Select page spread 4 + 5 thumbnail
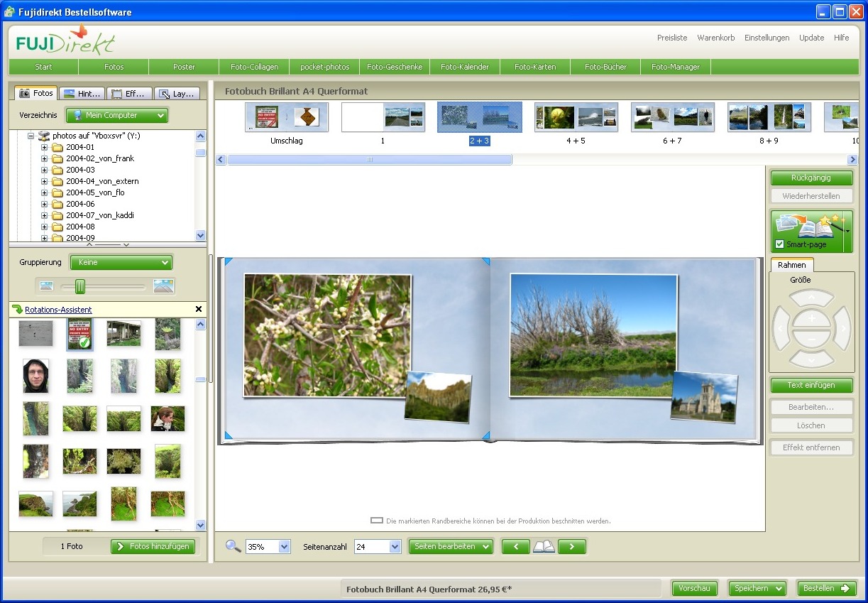Image resolution: width=868 pixels, height=603 pixels. [576, 117]
